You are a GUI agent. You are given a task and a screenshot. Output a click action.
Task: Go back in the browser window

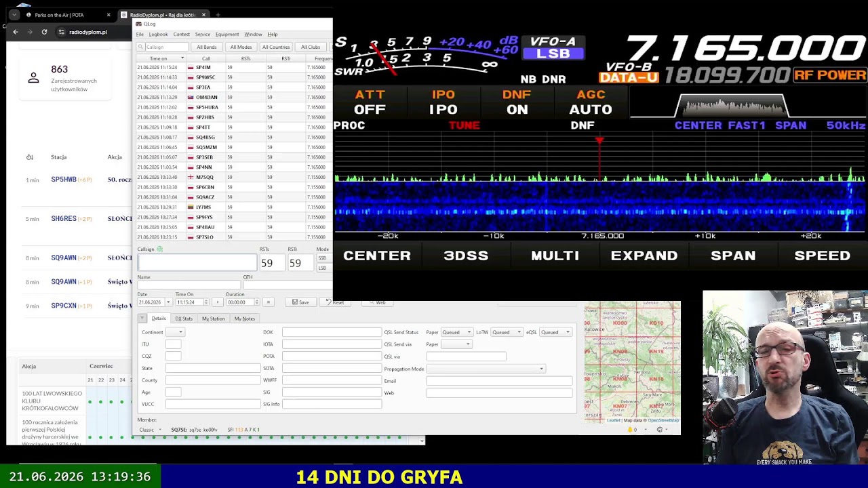pos(16,32)
